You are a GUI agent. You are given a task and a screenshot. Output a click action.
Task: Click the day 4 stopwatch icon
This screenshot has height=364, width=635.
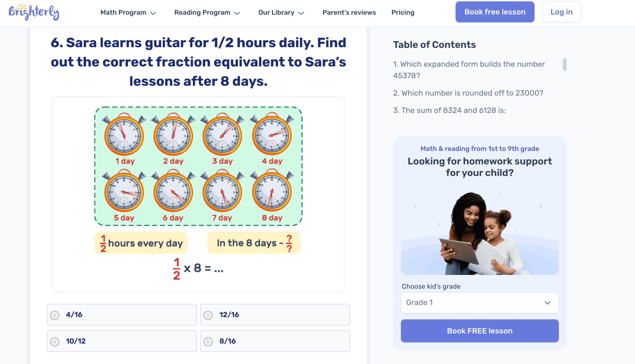pos(272,135)
